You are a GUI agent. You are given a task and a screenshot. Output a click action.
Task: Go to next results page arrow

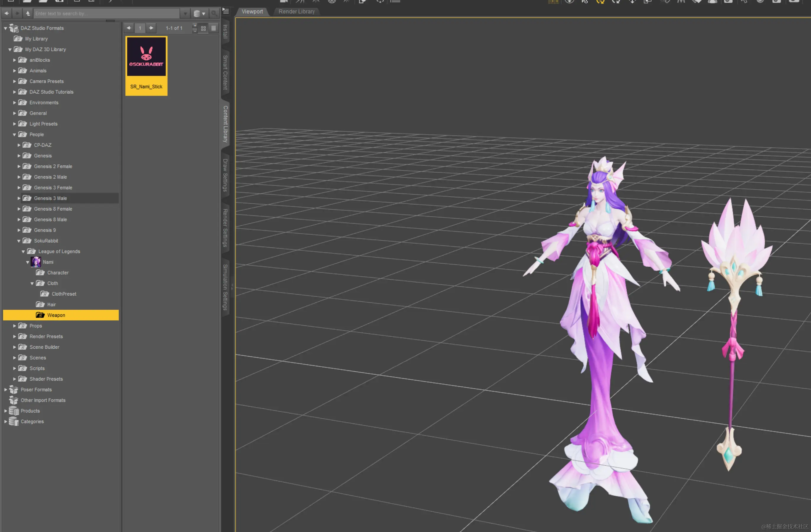click(x=151, y=28)
